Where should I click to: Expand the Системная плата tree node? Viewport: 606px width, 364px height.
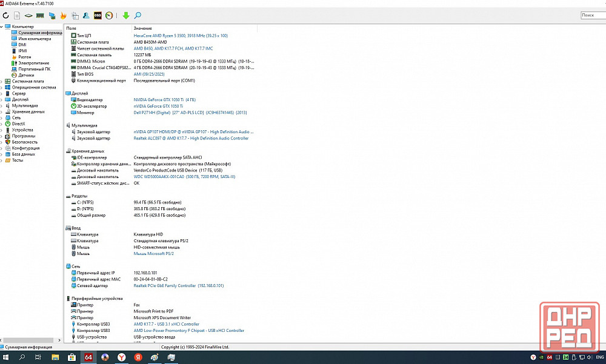point(2,81)
